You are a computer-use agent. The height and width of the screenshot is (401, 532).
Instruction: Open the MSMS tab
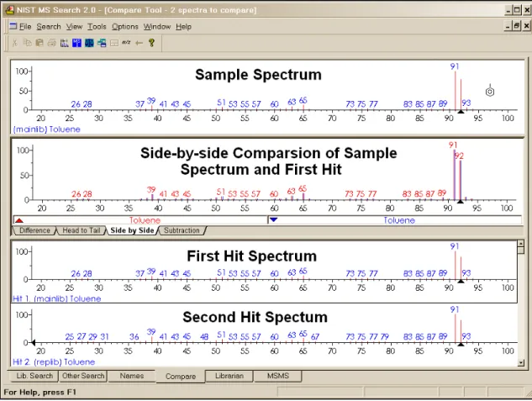278,376
